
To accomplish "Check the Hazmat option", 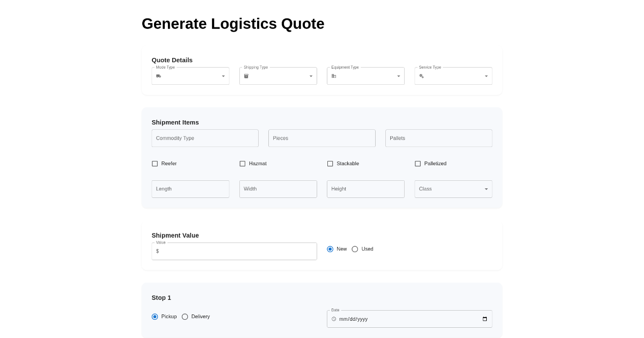I will coord(243,164).
